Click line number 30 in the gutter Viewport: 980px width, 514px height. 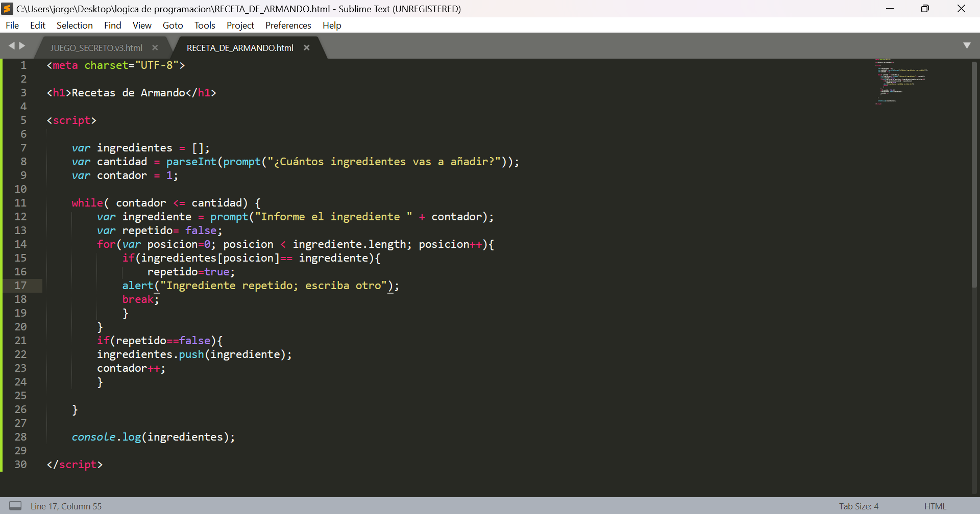pyautogui.click(x=20, y=465)
